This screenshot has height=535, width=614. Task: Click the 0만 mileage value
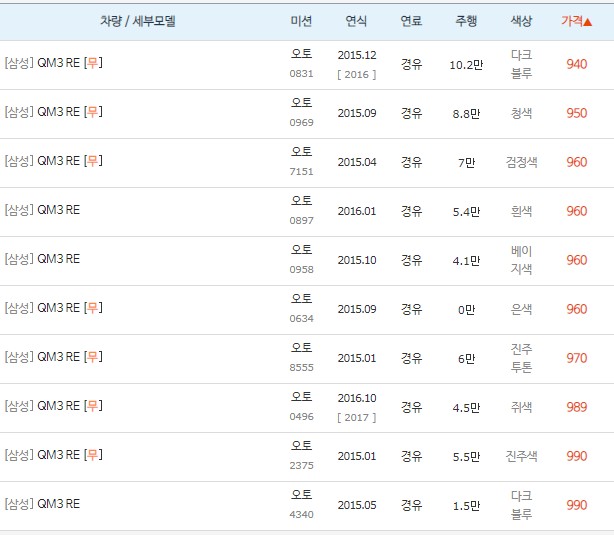click(466, 309)
